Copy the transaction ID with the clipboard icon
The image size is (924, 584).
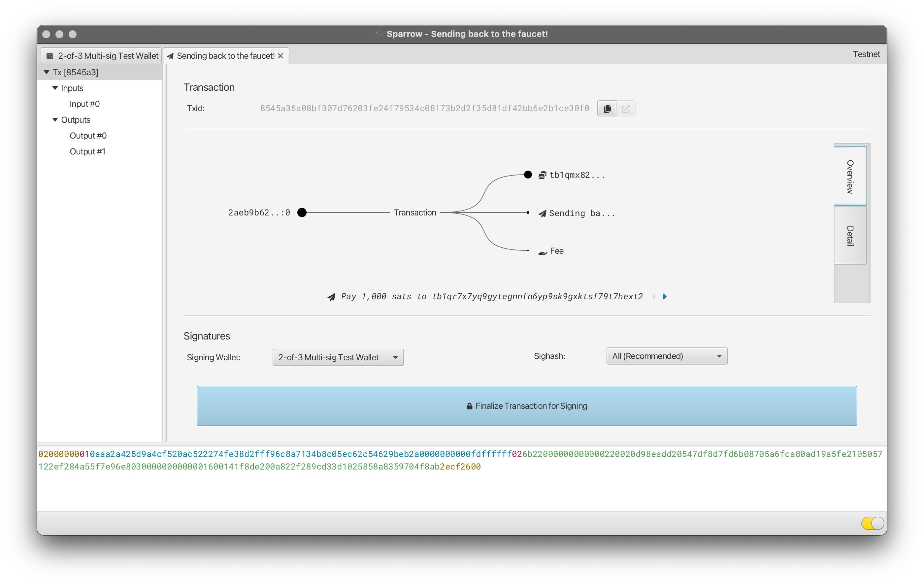pos(607,109)
